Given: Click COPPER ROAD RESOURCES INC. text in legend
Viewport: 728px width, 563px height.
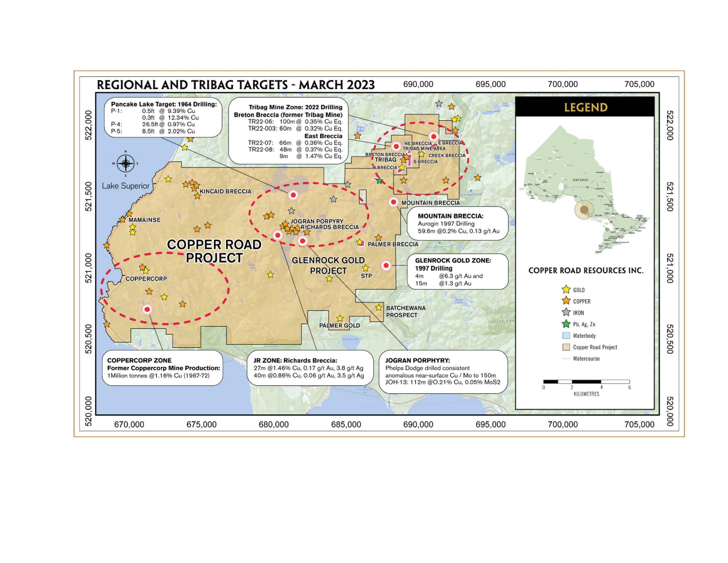Looking at the screenshot, I should [586, 271].
